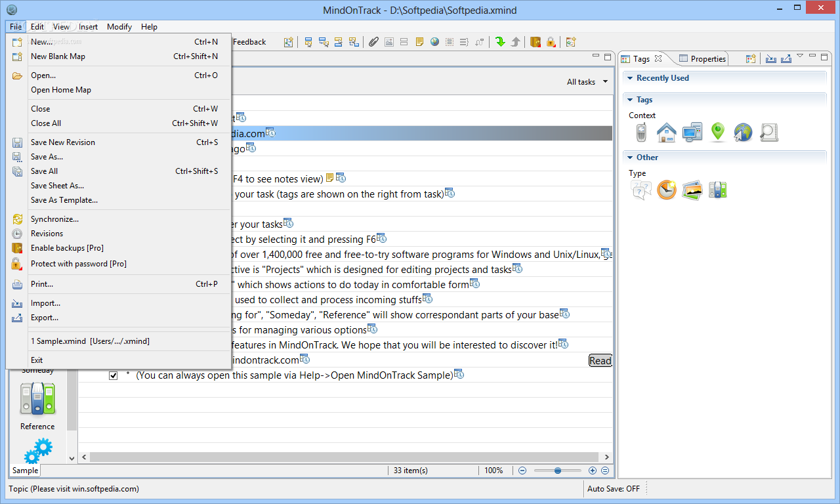Open the Reference perspective in sidebar
The width and height of the screenshot is (840, 504).
[x=37, y=406]
